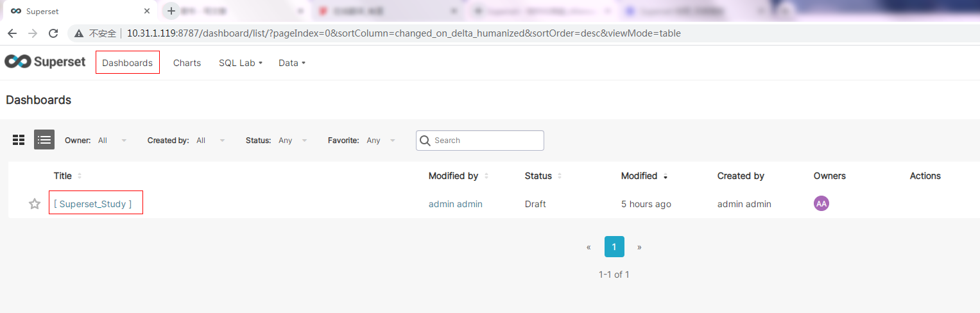
Task: Sort by Title column arrows
Action: [x=80, y=176]
